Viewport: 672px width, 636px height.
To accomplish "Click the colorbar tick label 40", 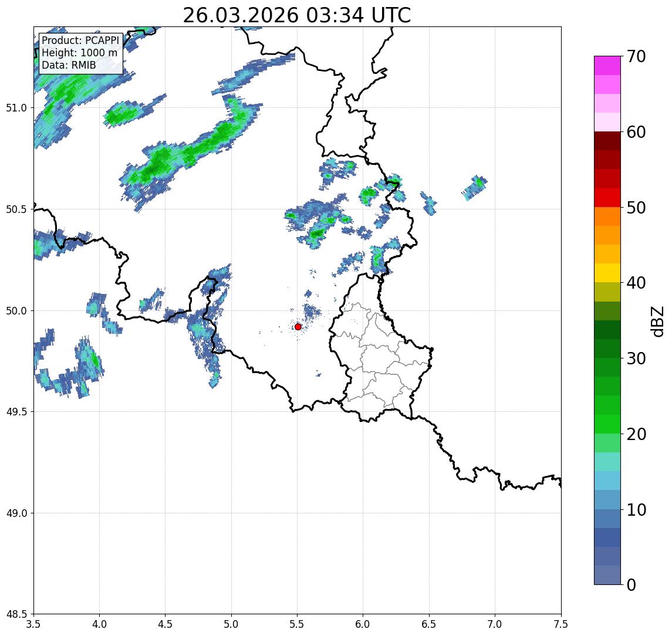I will click(x=636, y=283).
